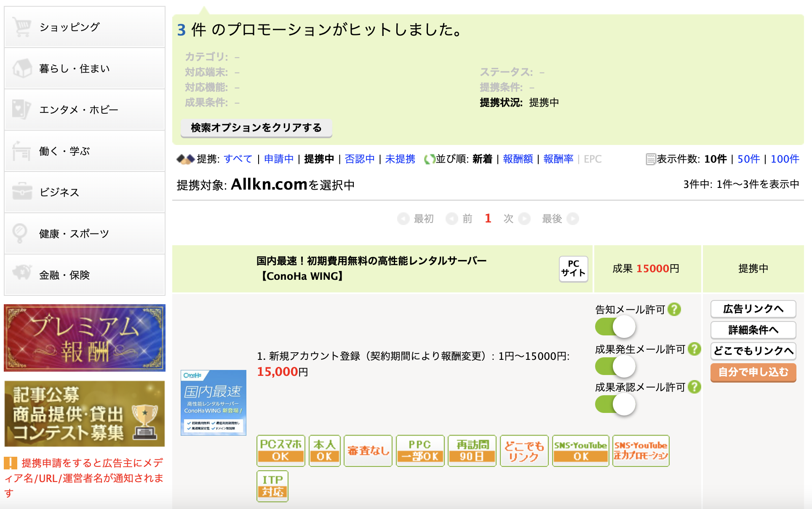Click the どこでもリンクへ button
The height and width of the screenshot is (509, 812).
753,351
